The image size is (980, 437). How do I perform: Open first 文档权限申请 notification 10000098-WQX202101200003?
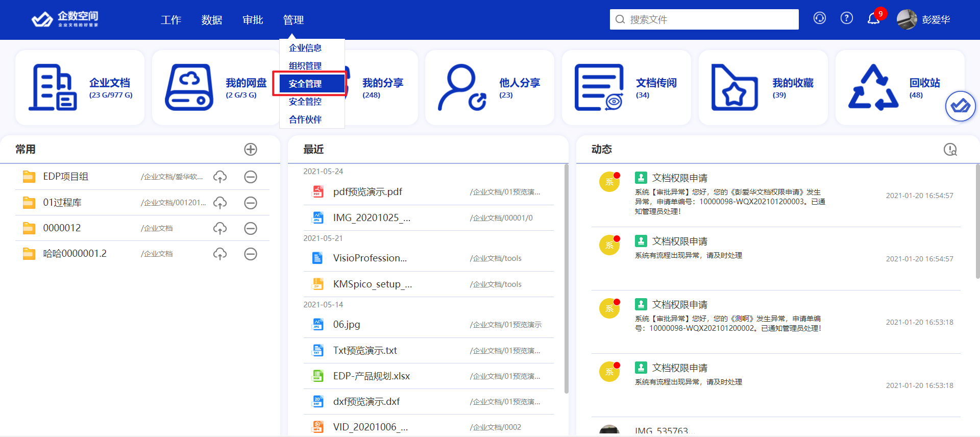(x=776, y=195)
